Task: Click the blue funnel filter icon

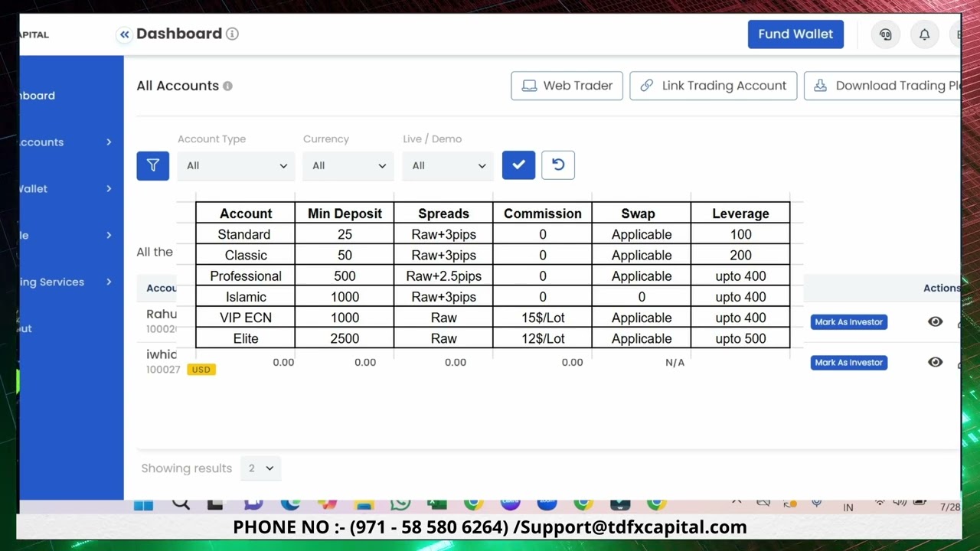Action: 153,165
